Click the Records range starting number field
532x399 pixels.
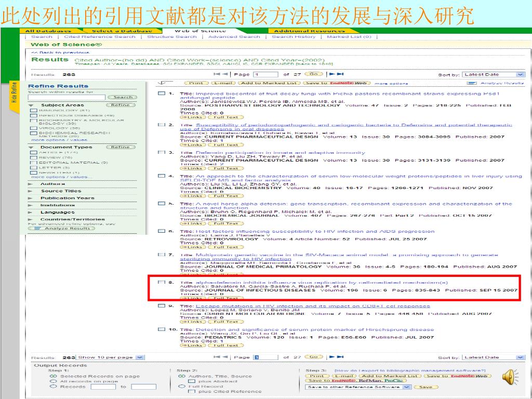[103, 387]
